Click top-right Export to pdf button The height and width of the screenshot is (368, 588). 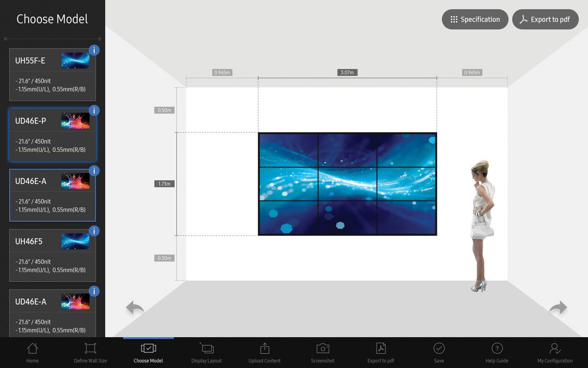[x=545, y=19]
